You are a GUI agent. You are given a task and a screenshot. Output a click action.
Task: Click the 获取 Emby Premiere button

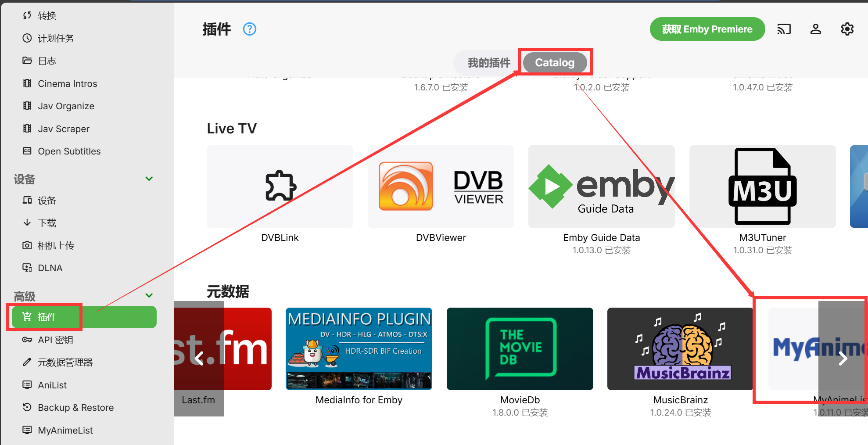[x=707, y=29]
